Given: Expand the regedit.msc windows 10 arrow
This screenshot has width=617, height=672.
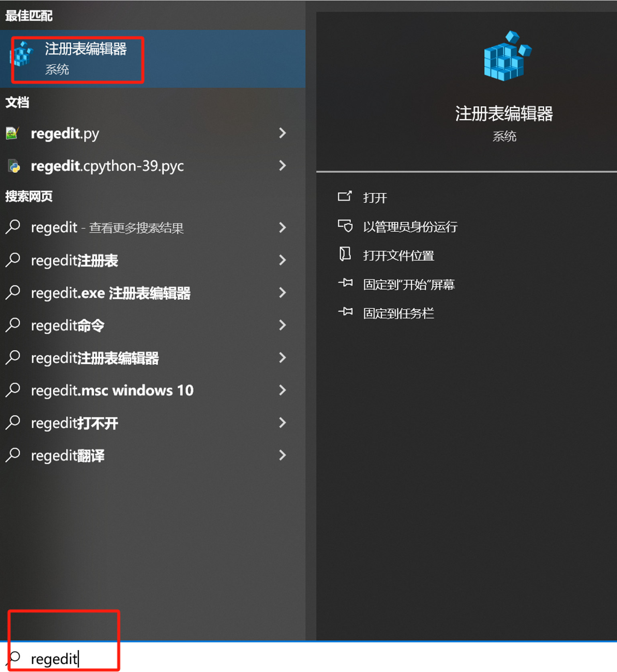Looking at the screenshot, I should pyautogui.click(x=282, y=390).
